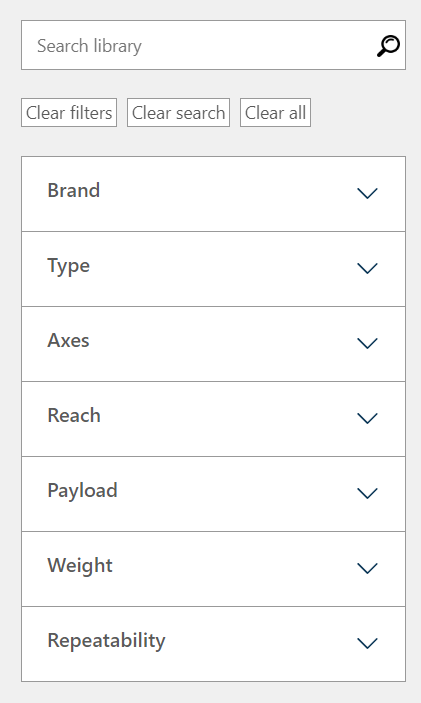Expand Weight using its chevron arrow
421x703 pixels.
click(x=367, y=568)
